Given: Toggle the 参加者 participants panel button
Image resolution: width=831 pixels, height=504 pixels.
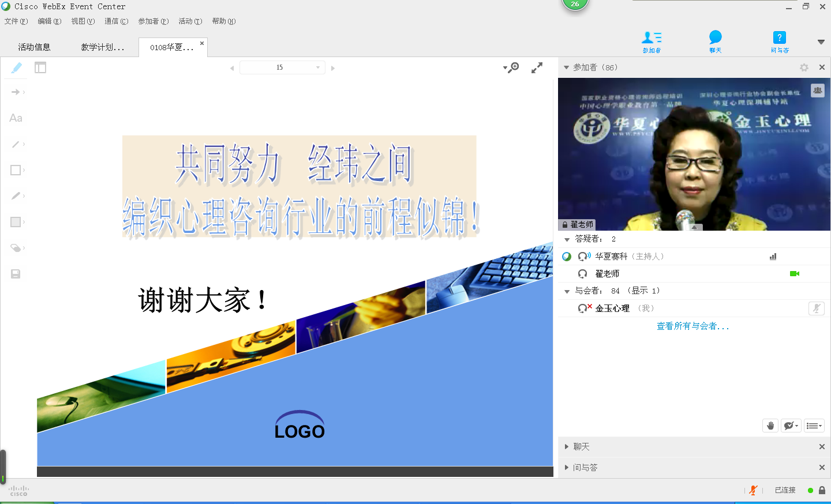Looking at the screenshot, I should 652,40.
